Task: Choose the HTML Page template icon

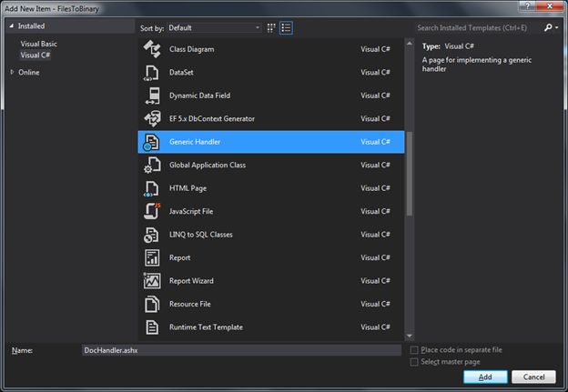Action: coord(152,188)
